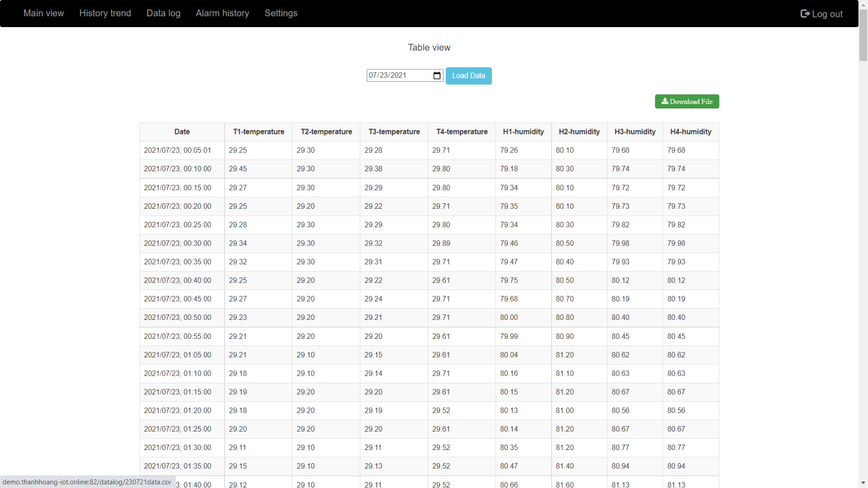This screenshot has height=488, width=868.
Task: Select the 2021/07/23; 00:10:00 date cell
Action: pos(182,169)
